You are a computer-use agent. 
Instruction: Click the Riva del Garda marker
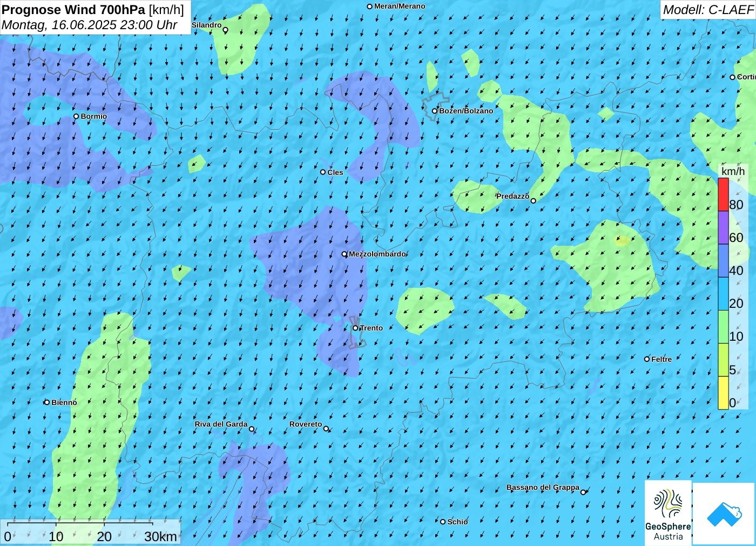[x=251, y=429]
